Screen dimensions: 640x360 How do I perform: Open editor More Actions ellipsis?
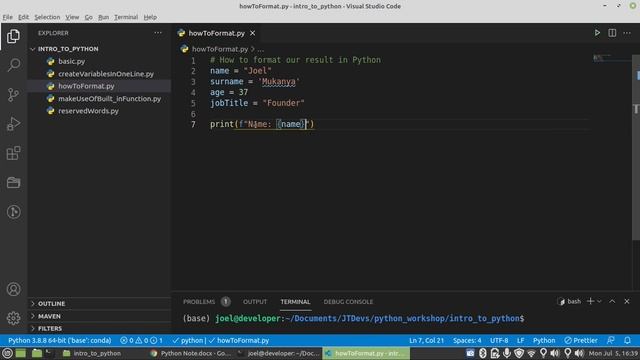pyautogui.click(x=627, y=33)
